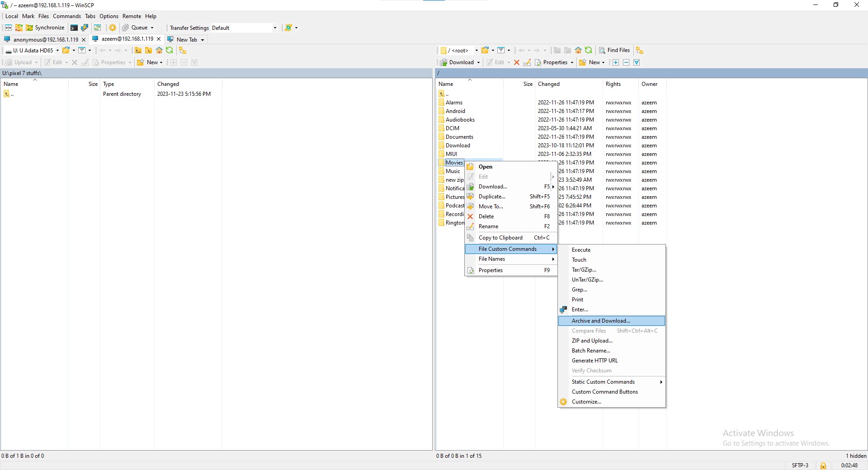The image size is (868, 470).
Task: Click the Synchronize button
Action: click(45, 28)
